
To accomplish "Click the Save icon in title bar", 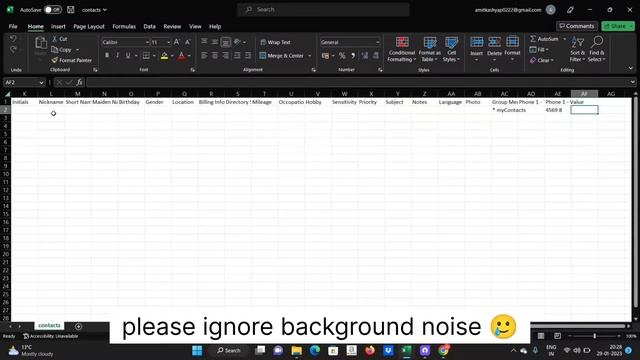I will tap(71, 10).
